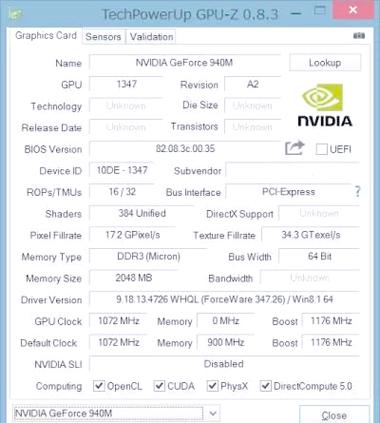The width and height of the screenshot is (380, 423).
Task: Open the GPU selection dropdown arrow
Action: point(212,414)
